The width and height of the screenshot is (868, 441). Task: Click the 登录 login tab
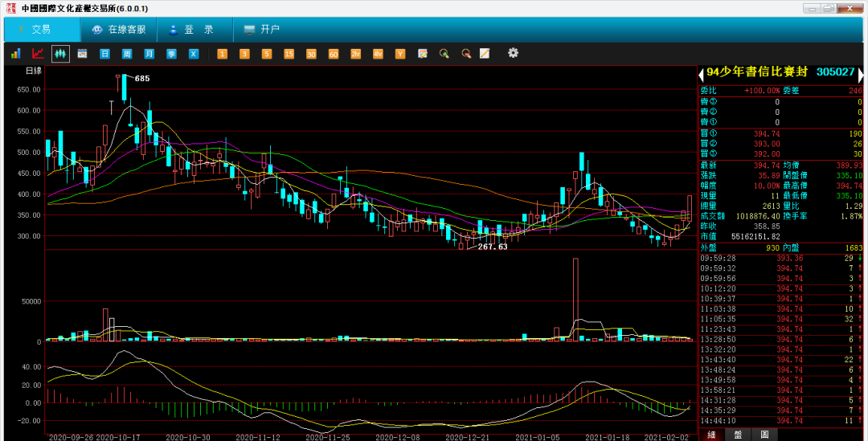pyautogui.click(x=194, y=30)
